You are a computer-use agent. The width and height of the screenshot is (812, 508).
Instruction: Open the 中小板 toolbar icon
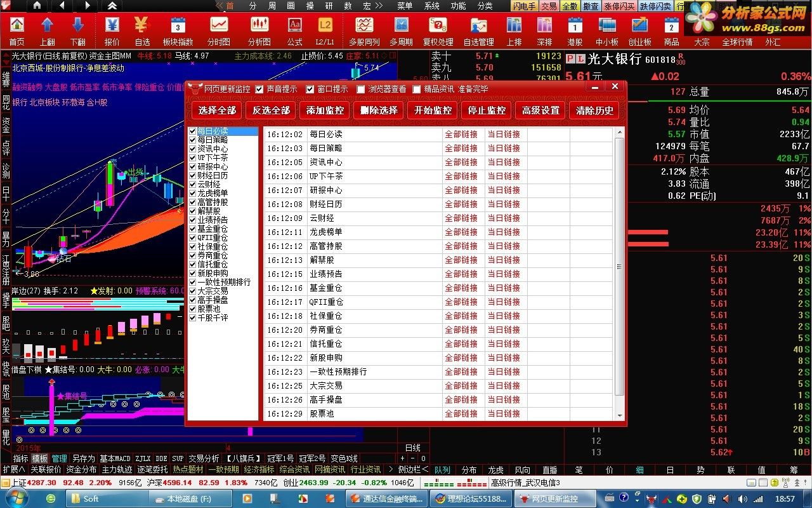pyautogui.click(x=607, y=25)
